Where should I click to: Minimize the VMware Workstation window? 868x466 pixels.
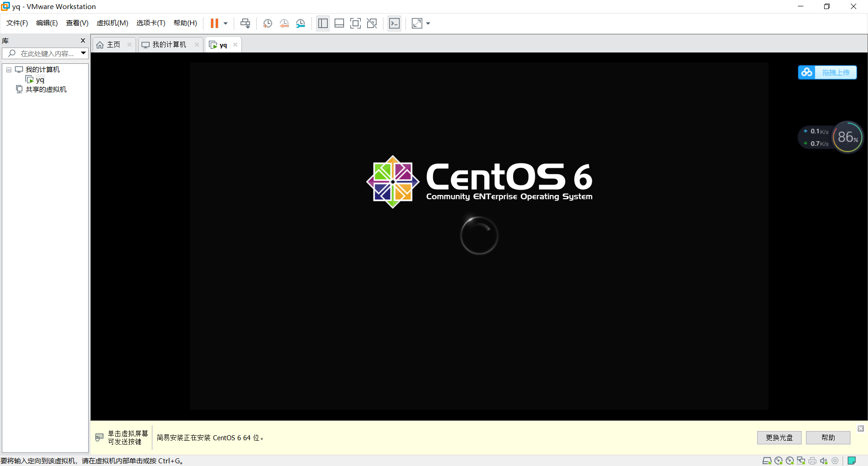click(x=801, y=6)
